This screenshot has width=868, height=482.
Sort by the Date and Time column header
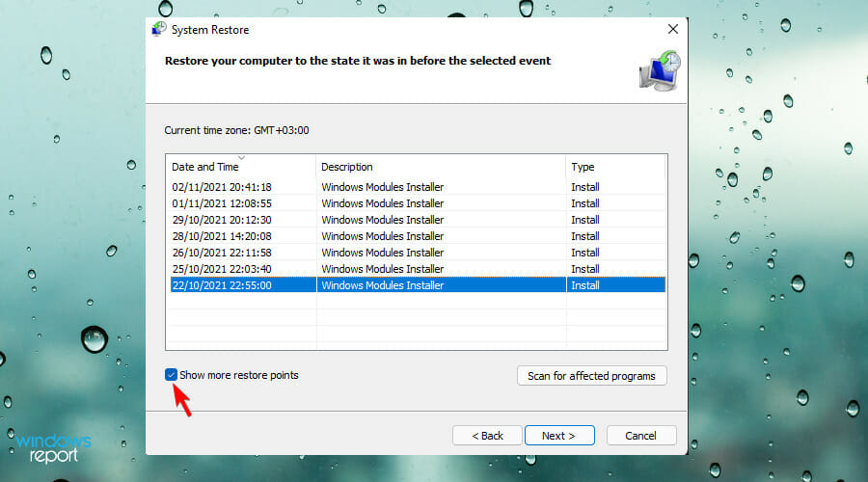(241, 167)
